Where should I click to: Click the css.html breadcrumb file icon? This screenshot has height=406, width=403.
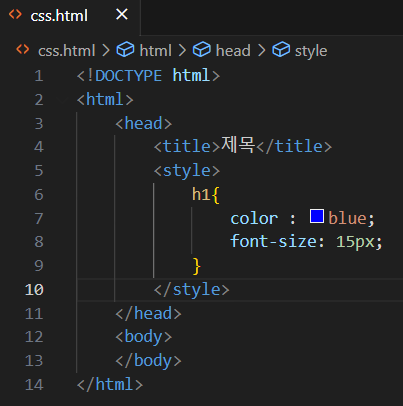23,50
